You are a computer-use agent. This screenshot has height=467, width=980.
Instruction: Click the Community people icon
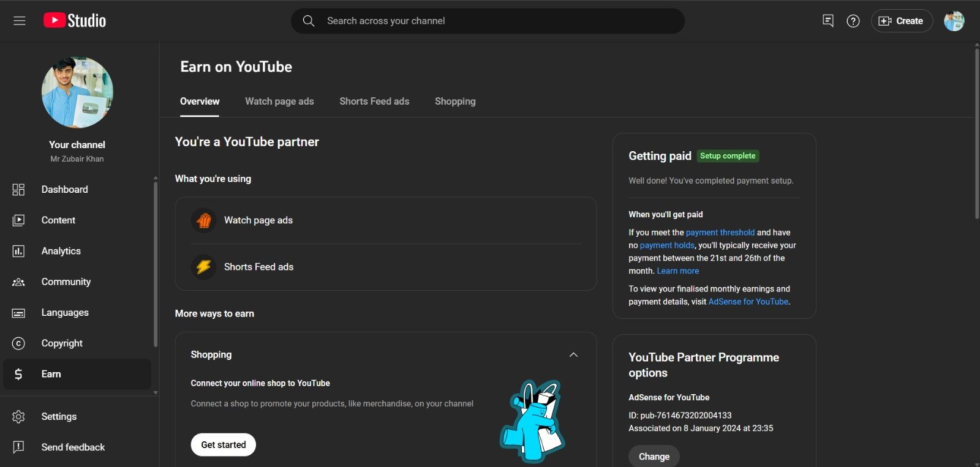tap(18, 282)
